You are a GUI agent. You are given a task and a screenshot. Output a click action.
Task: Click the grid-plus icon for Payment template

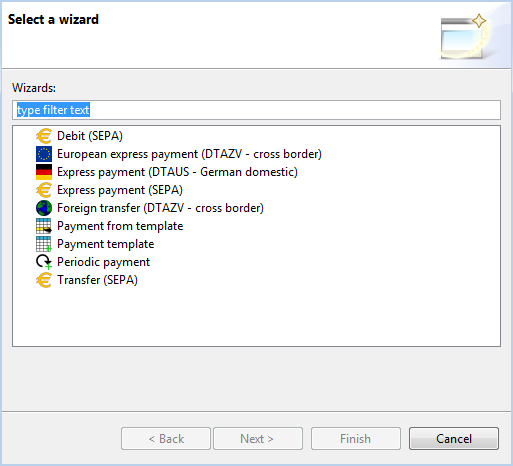click(x=44, y=244)
